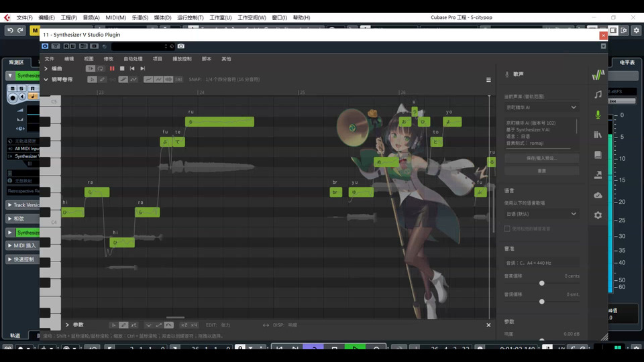Click the cloud icon in the sidebar

point(598,195)
